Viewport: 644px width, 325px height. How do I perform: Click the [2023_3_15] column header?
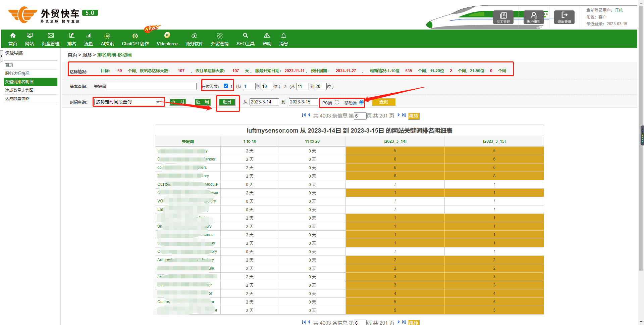tap(494, 141)
